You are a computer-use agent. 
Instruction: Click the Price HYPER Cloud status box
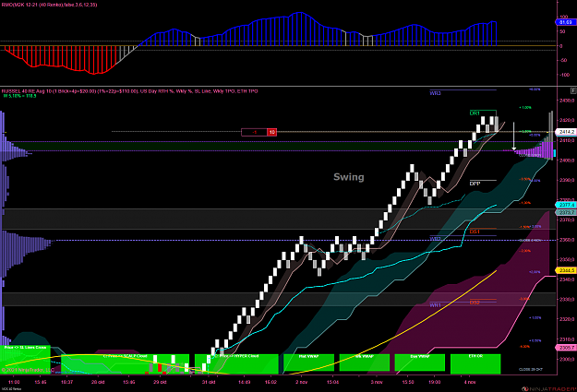click(x=236, y=363)
